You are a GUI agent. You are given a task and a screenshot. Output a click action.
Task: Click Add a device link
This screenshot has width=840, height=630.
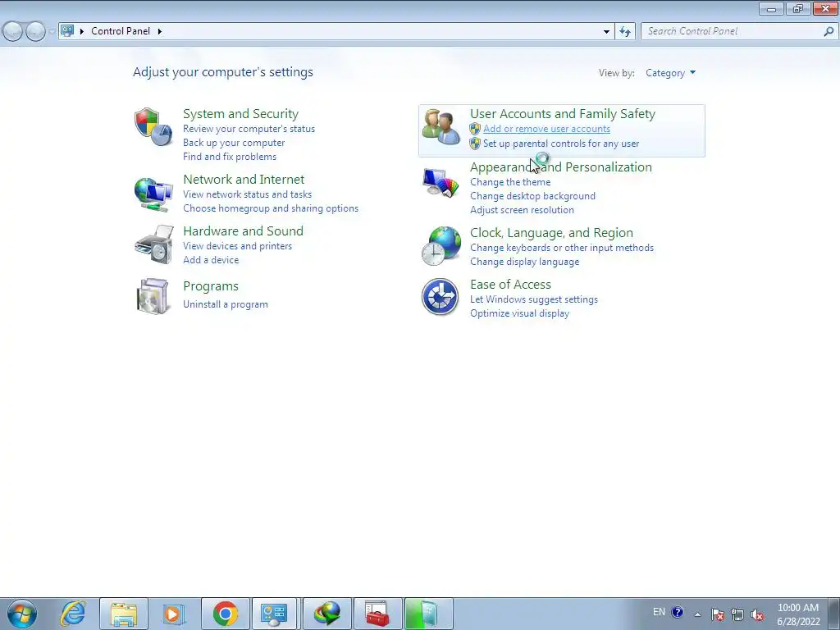click(x=211, y=260)
